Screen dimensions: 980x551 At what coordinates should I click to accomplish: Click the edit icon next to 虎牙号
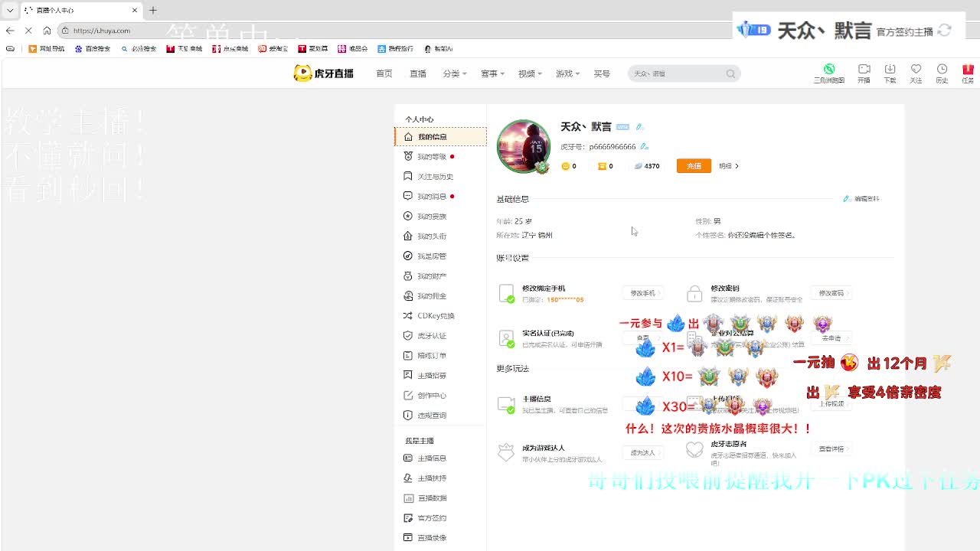click(644, 146)
